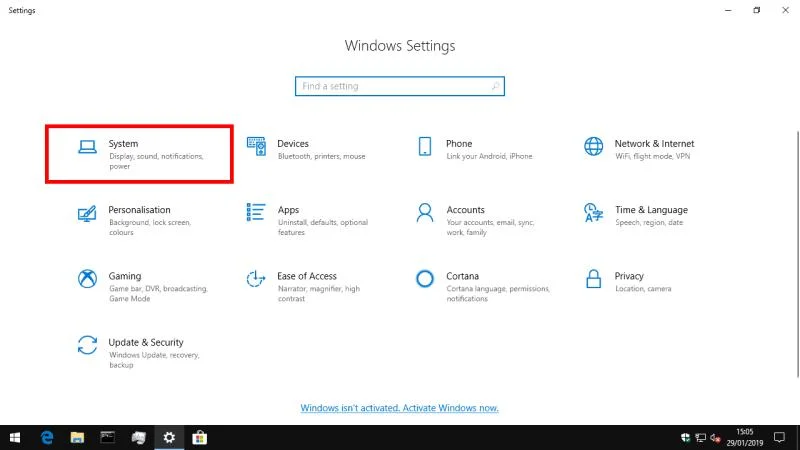This screenshot has height=450, width=800.
Task: Click the Accounts heading text
Action: click(465, 210)
